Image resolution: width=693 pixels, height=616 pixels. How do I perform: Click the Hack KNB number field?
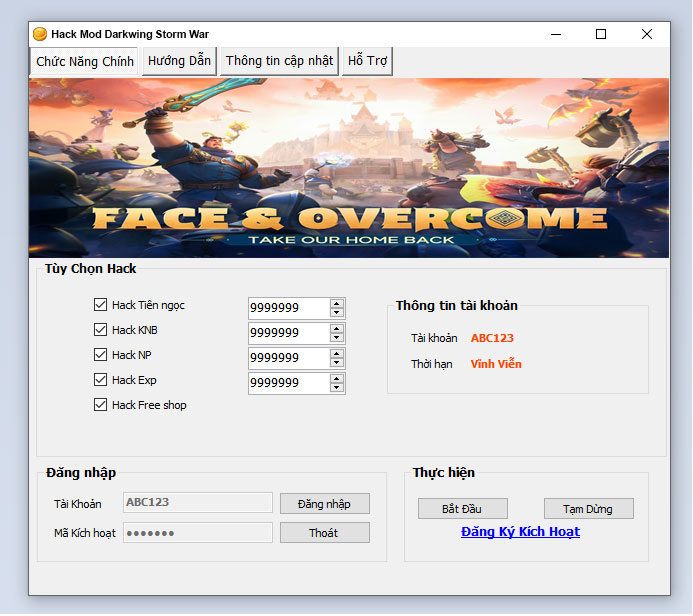click(x=289, y=333)
